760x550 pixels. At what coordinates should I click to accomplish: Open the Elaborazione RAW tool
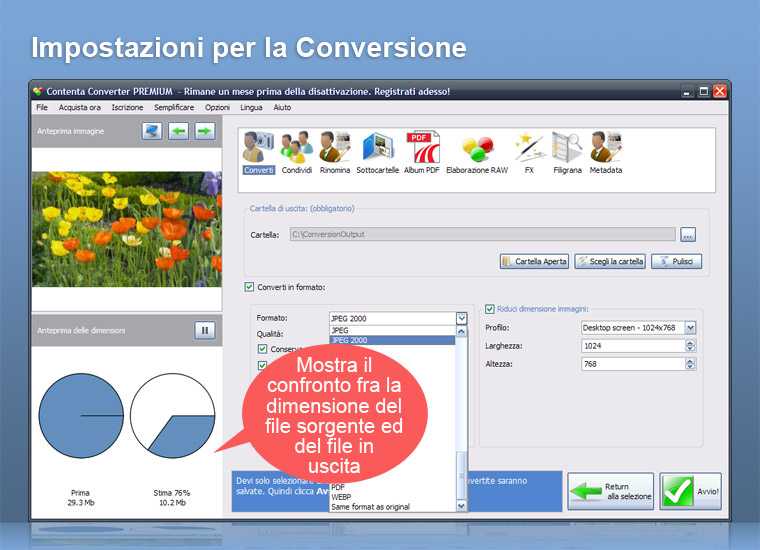[477, 152]
